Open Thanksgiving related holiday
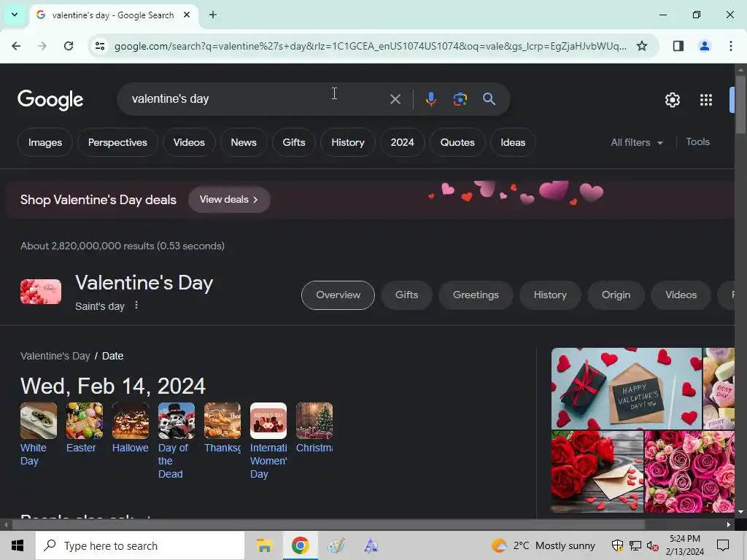This screenshot has width=747, height=560. click(x=222, y=428)
